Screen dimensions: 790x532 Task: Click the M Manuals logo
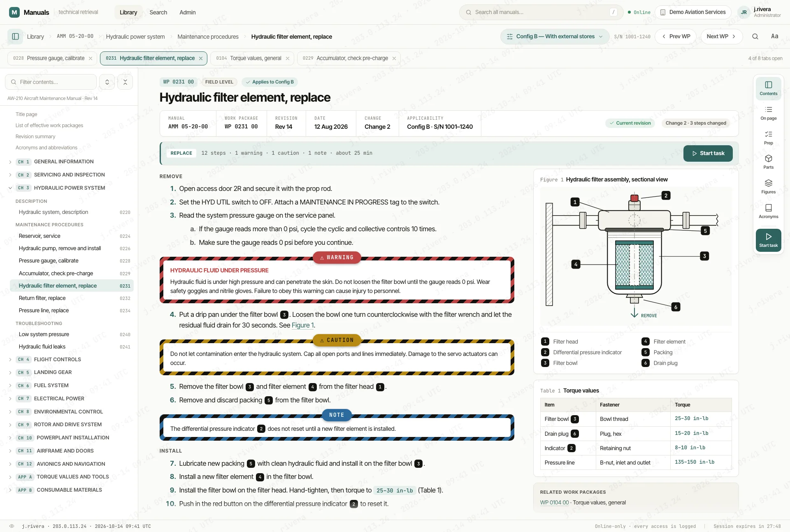click(29, 12)
